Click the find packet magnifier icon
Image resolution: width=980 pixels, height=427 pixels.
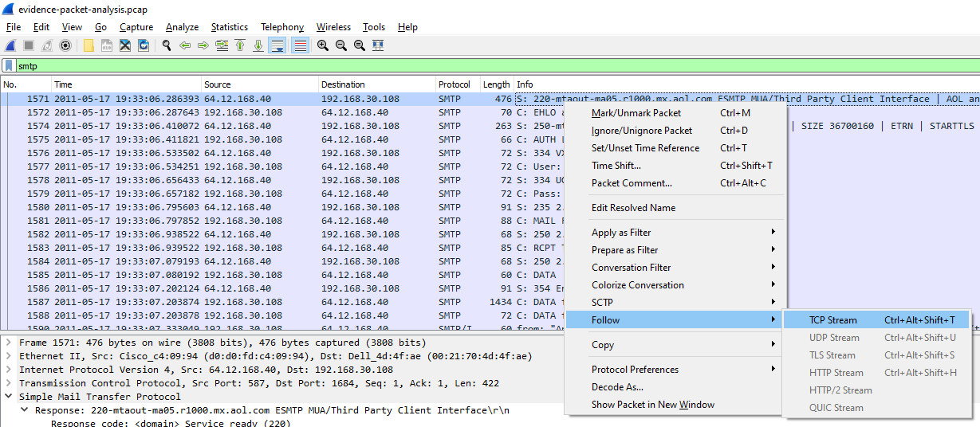[x=167, y=45]
